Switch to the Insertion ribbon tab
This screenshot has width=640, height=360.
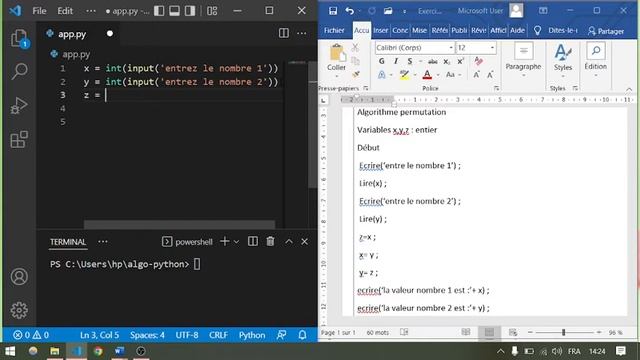pos(380,31)
